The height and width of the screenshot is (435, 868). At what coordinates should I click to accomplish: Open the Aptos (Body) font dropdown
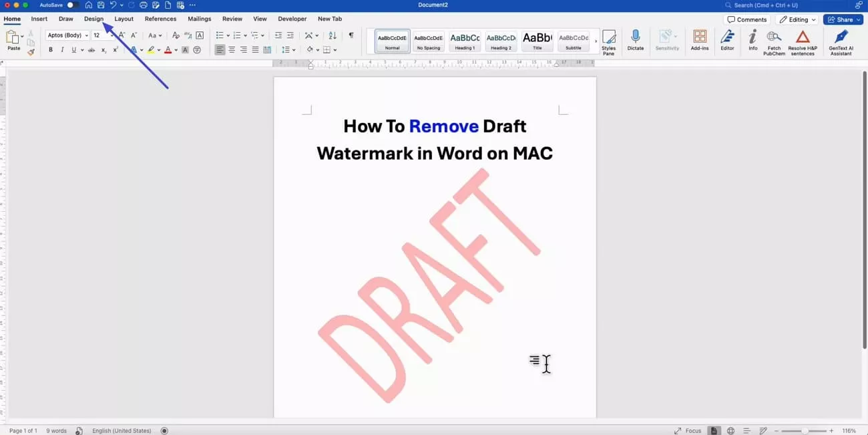pyautogui.click(x=66, y=35)
